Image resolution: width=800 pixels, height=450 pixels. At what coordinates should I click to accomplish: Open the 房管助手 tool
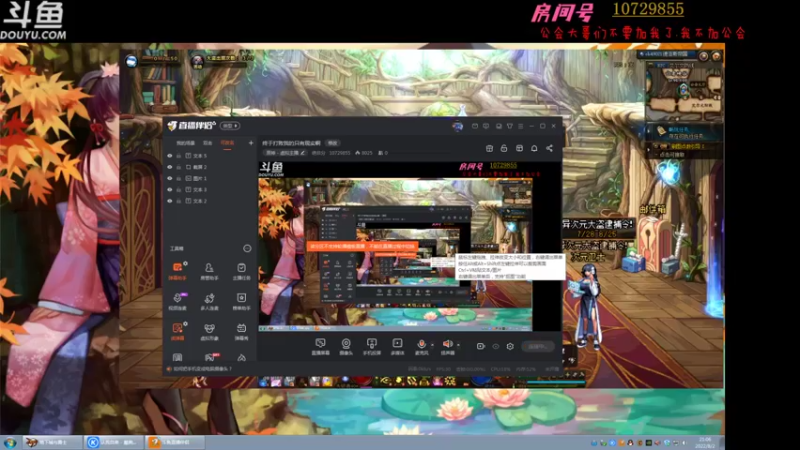209,271
